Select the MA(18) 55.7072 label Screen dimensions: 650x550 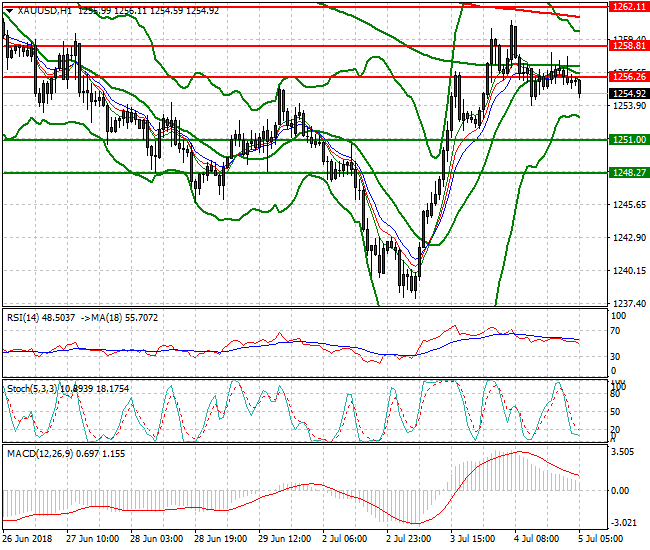pos(125,318)
